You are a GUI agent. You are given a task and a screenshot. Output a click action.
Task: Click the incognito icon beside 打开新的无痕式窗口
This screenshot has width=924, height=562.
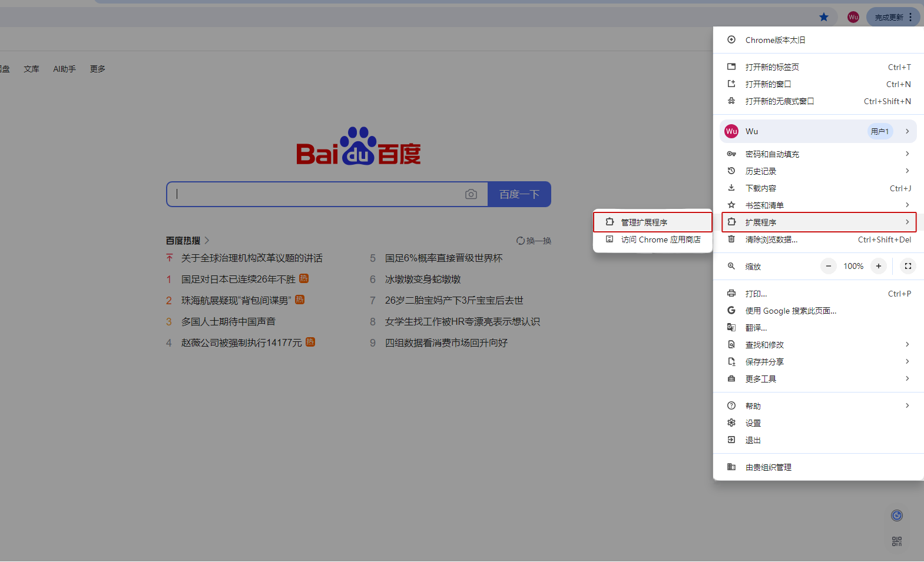[731, 101]
